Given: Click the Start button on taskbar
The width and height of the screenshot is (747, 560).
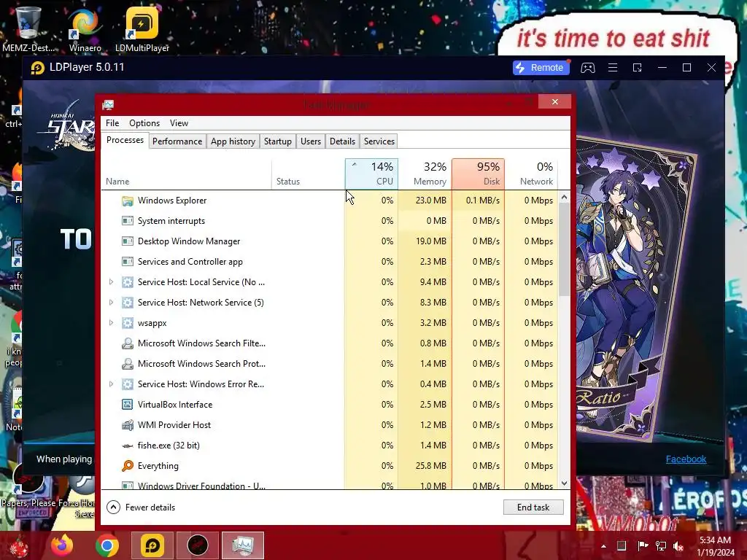Looking at the screenshot, I should coord(19,546).
